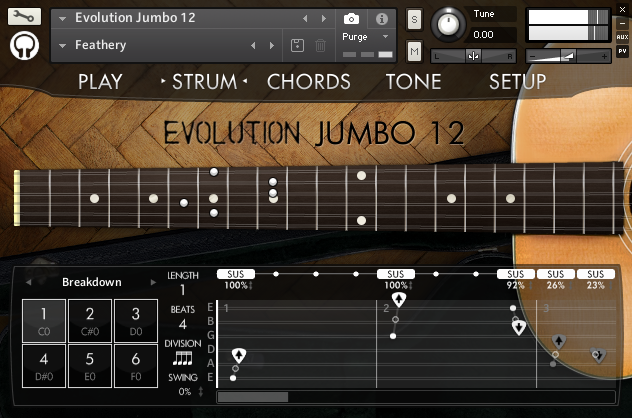
Task: Select pattern slot 6 F0
Action: (136, 366)
